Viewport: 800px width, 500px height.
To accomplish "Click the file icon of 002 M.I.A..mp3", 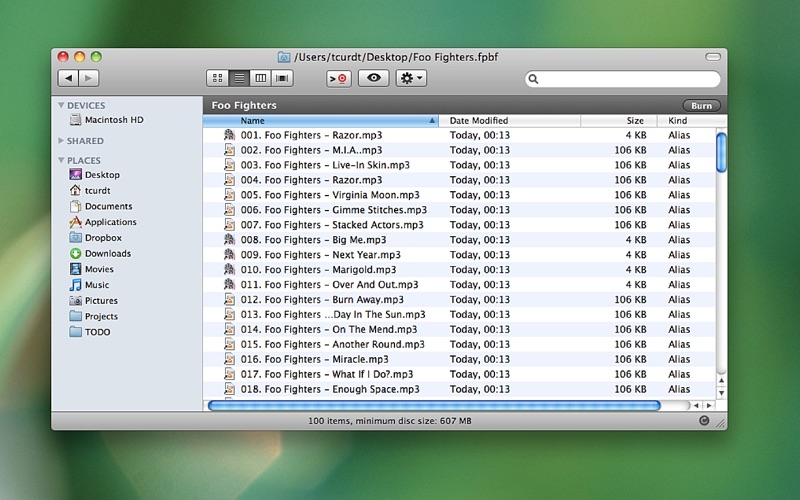I will pyautogui.click(x=230, y=150).
